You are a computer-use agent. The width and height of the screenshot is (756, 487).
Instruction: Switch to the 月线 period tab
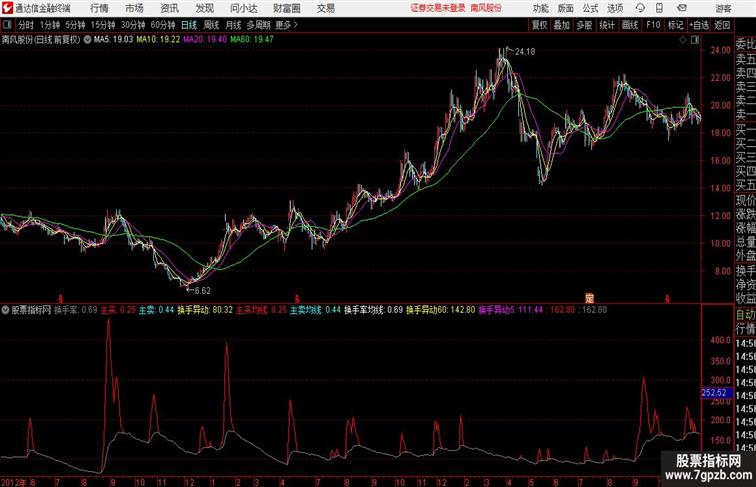click(x=233, y=25)
